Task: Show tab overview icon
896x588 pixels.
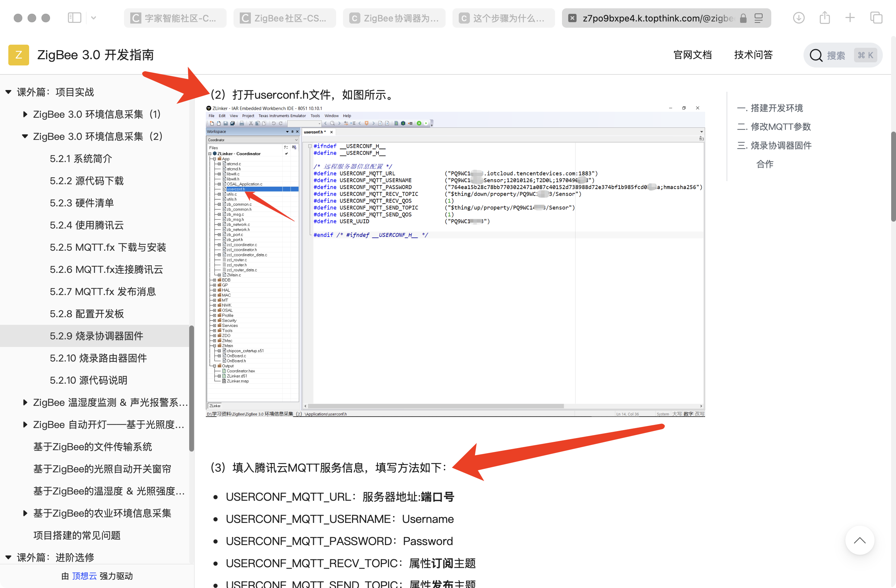Action: pos(876,18)
